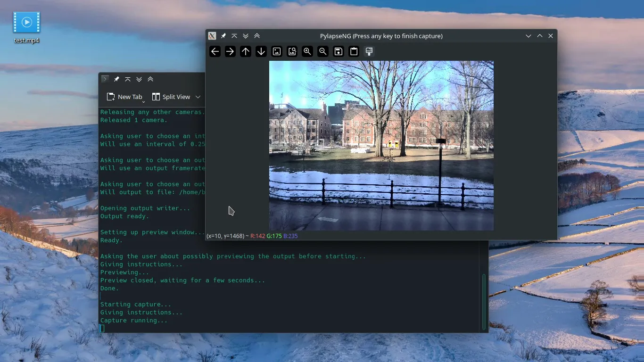Click 'Will use an interval of 0.25' line
This screenshot has width=644, height=362.
tap(153, 144)
